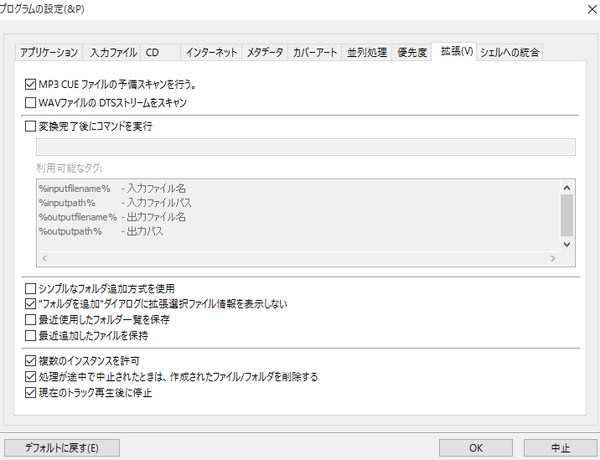Select the %inputpath% tag row
The width and height of the screenshot is (600, 460).
click(x=298, y=203)
